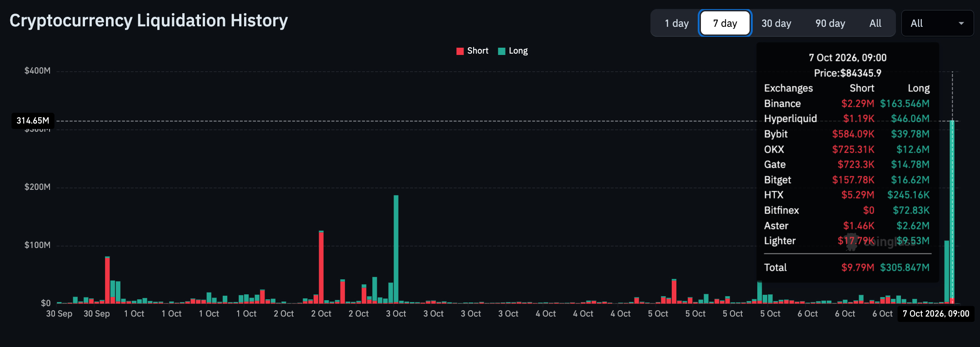Click the 314.65M y-axis crosshair label
The height and width of the screenshot is (347, 980).
[33, 120]
